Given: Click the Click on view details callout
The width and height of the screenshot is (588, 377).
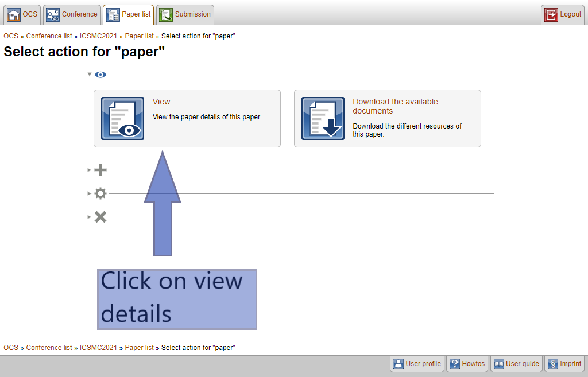Looking at the screenshot, I should [177, 299].
